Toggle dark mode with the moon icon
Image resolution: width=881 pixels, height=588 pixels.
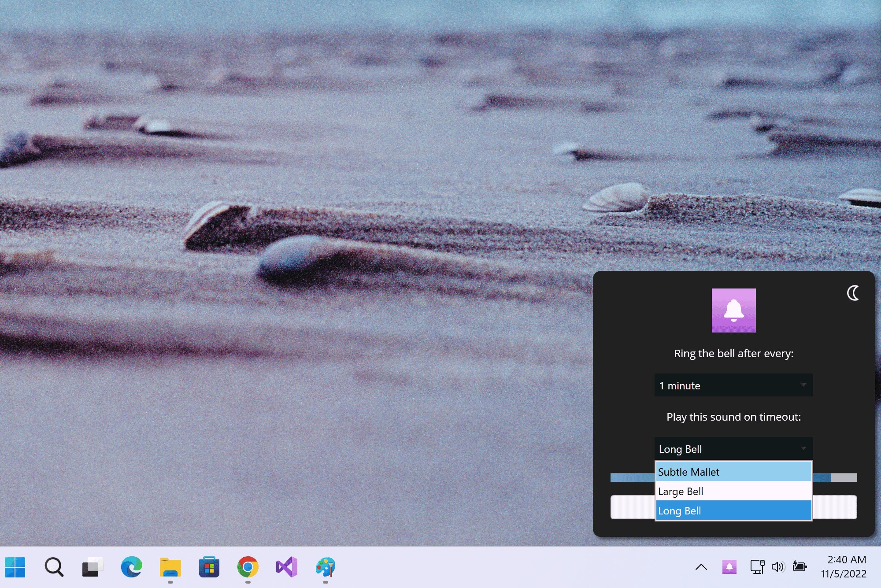[x=853, y=293]
